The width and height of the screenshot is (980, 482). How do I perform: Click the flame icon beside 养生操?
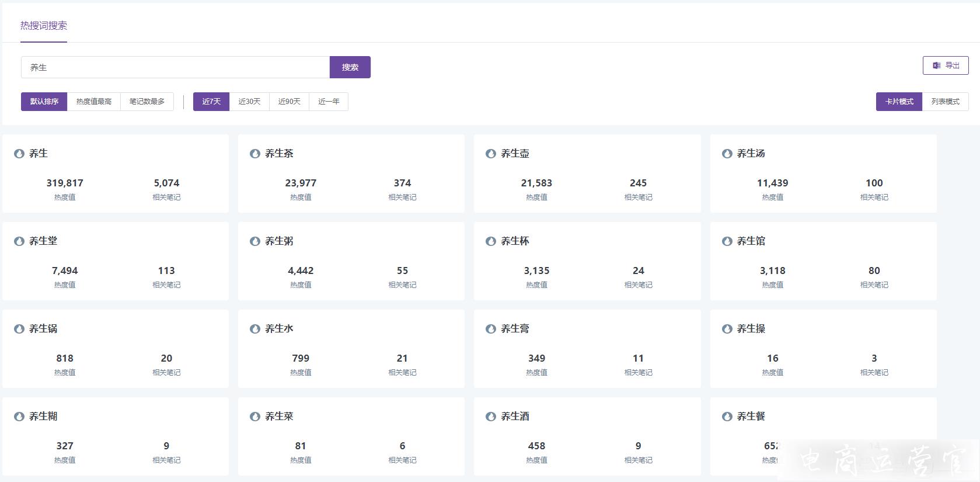pyautogui.click(x=727, y=329)
